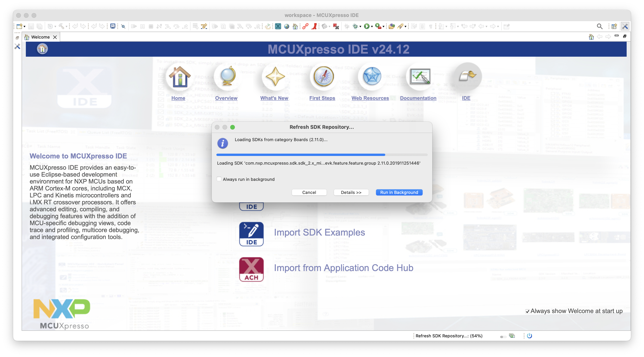Click the New wizard toolbar icon
The width and height of the screenshot is (644, 357).
pyautogui.click(x=19, y=26)
